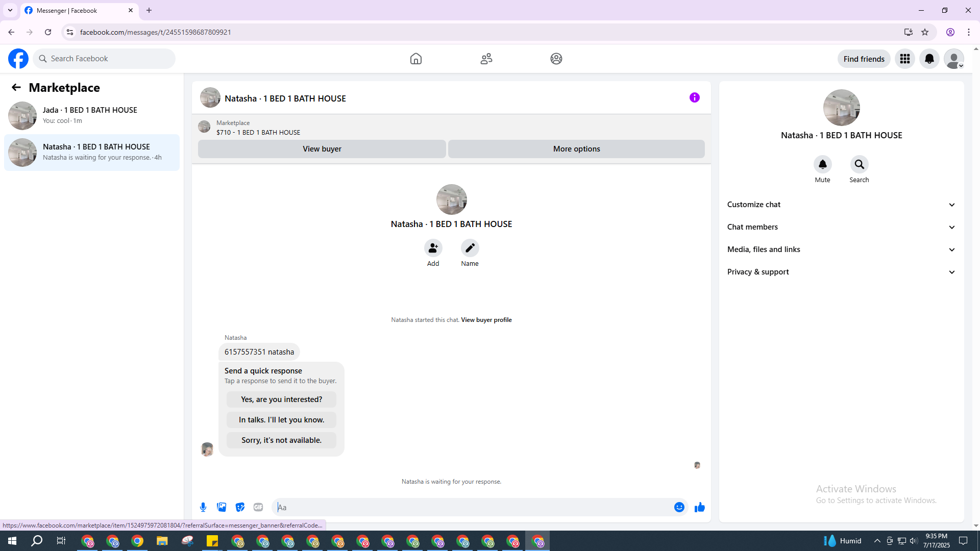Screen dimensions: 980x551
Task: Go back from Marketplace chats
Action: pos(16,87)
